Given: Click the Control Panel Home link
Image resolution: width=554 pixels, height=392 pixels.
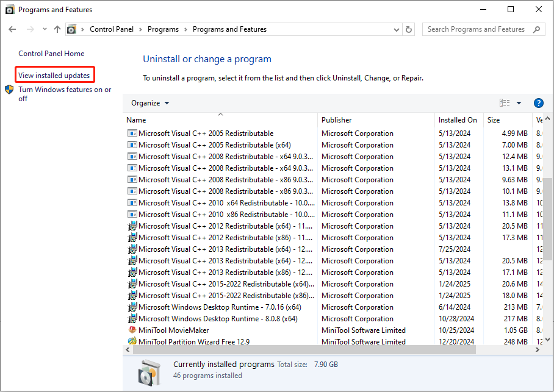Looking at the screenshot, I should [51, 54].
